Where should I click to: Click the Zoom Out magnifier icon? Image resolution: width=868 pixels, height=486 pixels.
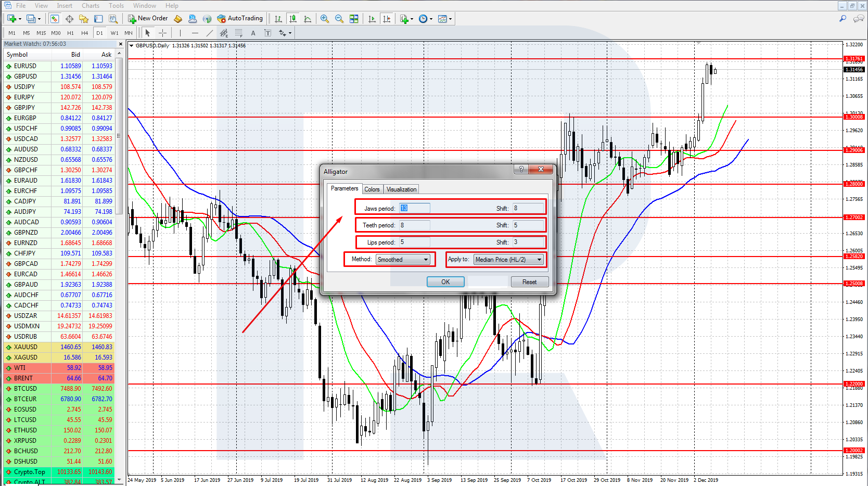tap(339, 19)
